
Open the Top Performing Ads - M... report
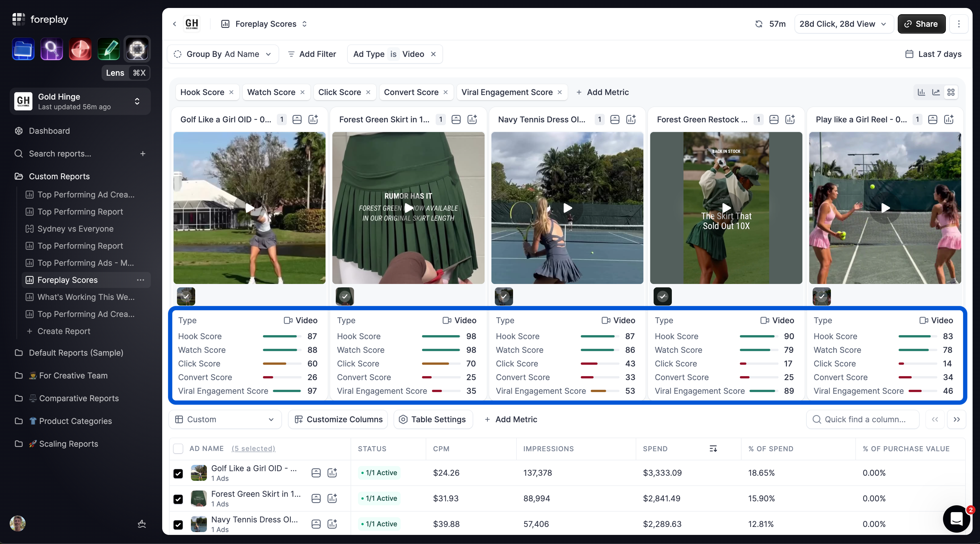pyautogui.click(x=86, y=263)
